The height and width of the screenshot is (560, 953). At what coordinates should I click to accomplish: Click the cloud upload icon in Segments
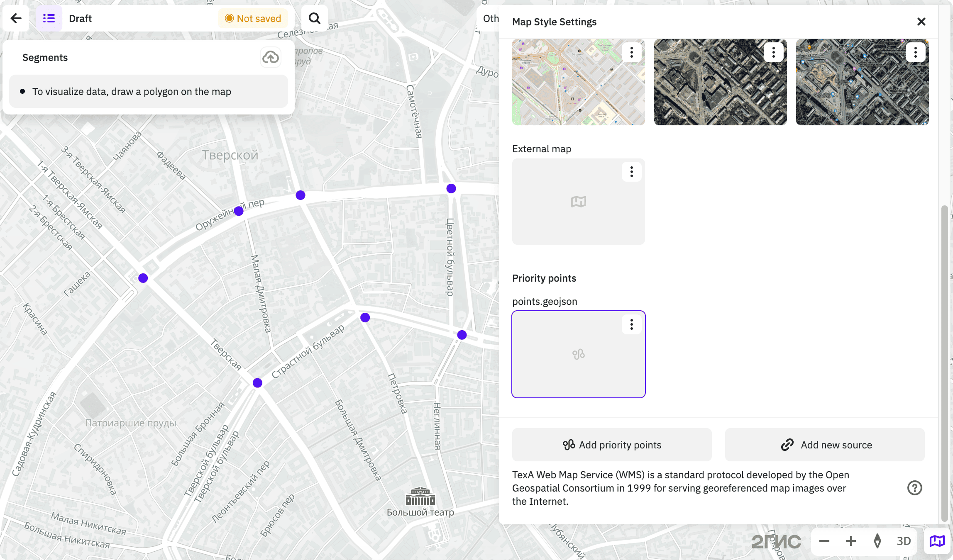271,57
